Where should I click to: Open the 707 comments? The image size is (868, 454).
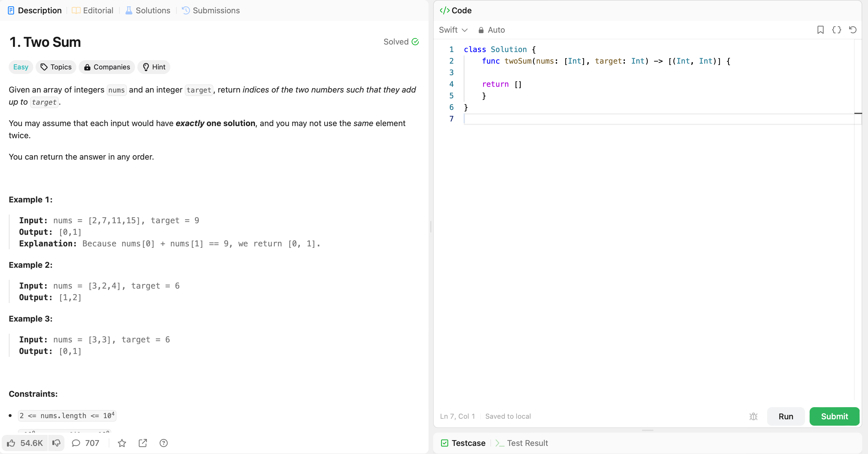point(86,443)
